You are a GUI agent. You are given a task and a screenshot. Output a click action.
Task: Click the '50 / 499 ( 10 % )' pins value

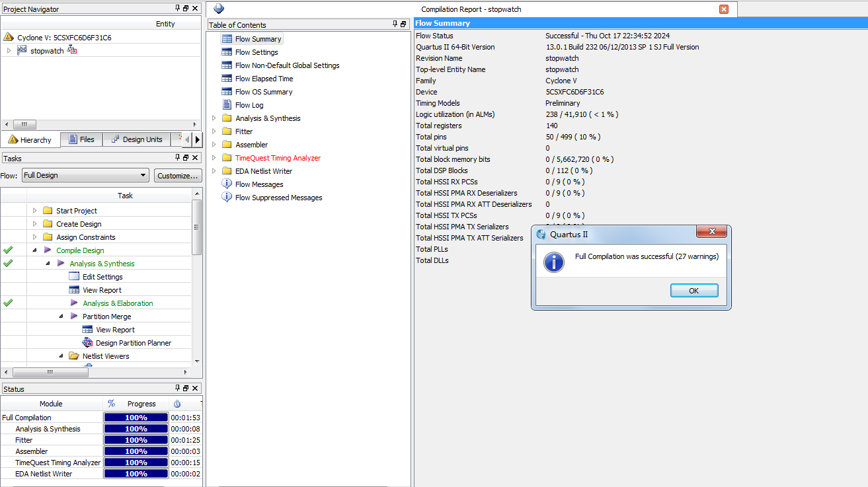(573, 137)
